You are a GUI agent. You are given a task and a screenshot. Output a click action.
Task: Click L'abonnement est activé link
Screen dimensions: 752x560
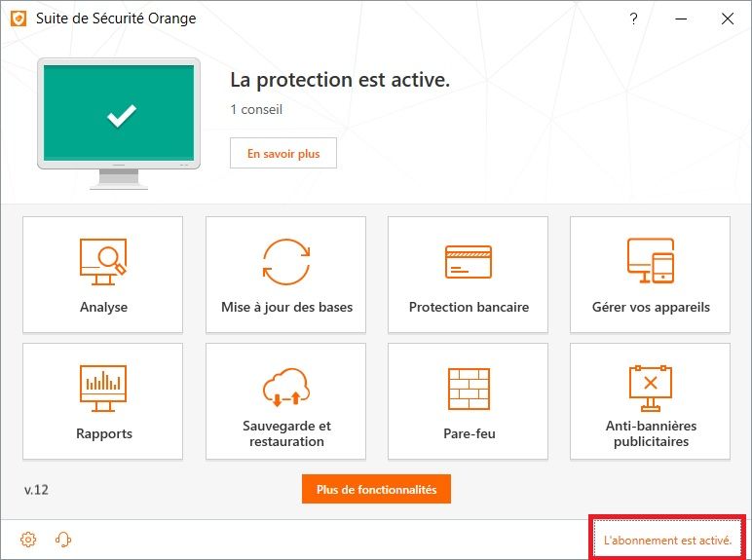[x=667, y=541]
